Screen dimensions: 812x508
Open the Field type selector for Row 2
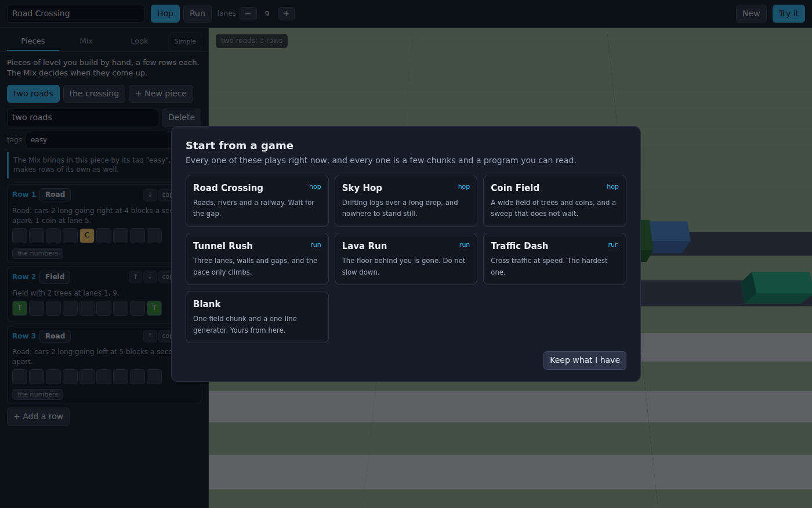55,277
